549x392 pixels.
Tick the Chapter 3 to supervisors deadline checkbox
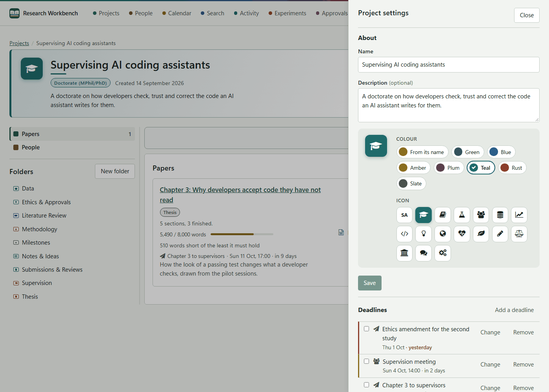(366, 385)
